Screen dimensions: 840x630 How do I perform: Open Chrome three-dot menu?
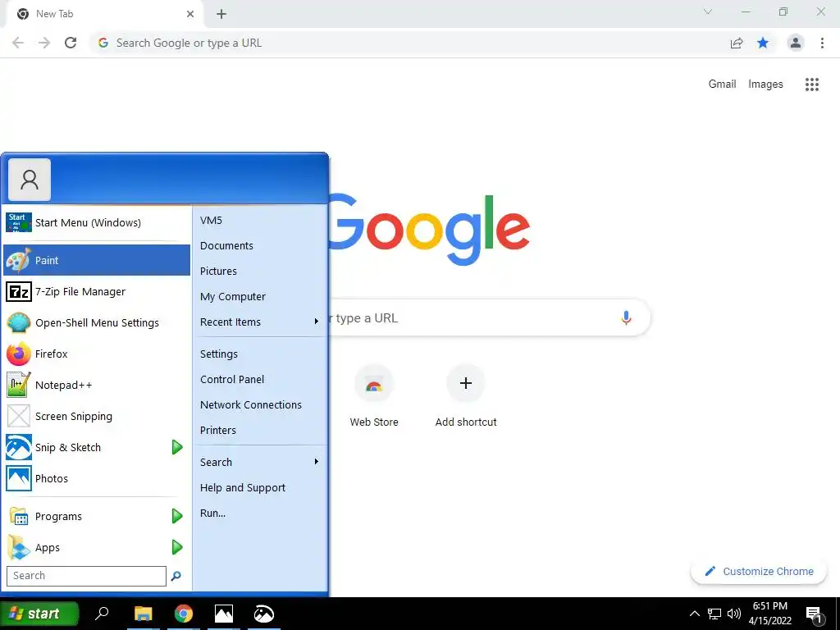(822, 43)
